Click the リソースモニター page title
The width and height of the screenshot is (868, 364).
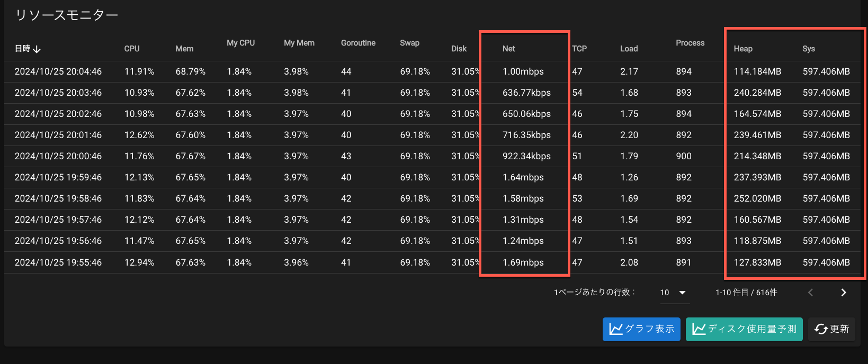(x=67, y=15)
